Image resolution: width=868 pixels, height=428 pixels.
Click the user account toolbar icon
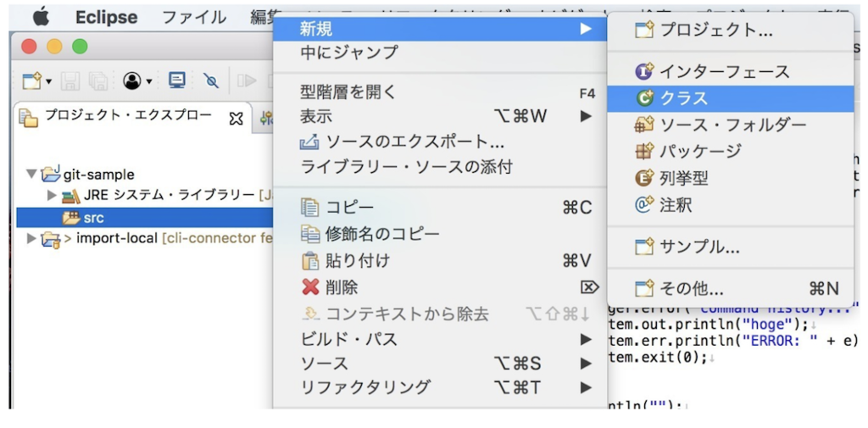click(x=132, y=81)
